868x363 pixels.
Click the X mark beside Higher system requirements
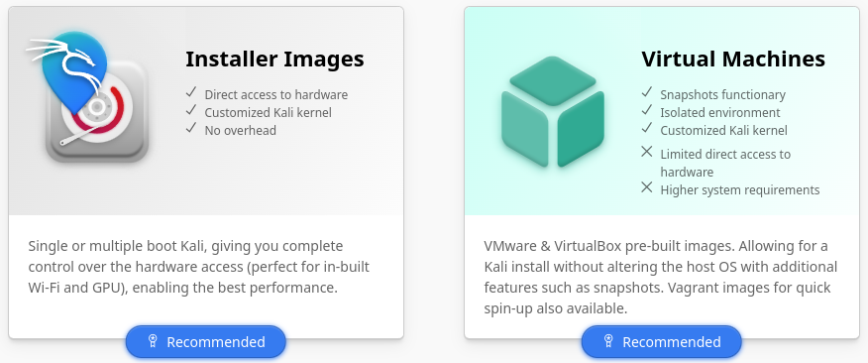coord(647,187)
